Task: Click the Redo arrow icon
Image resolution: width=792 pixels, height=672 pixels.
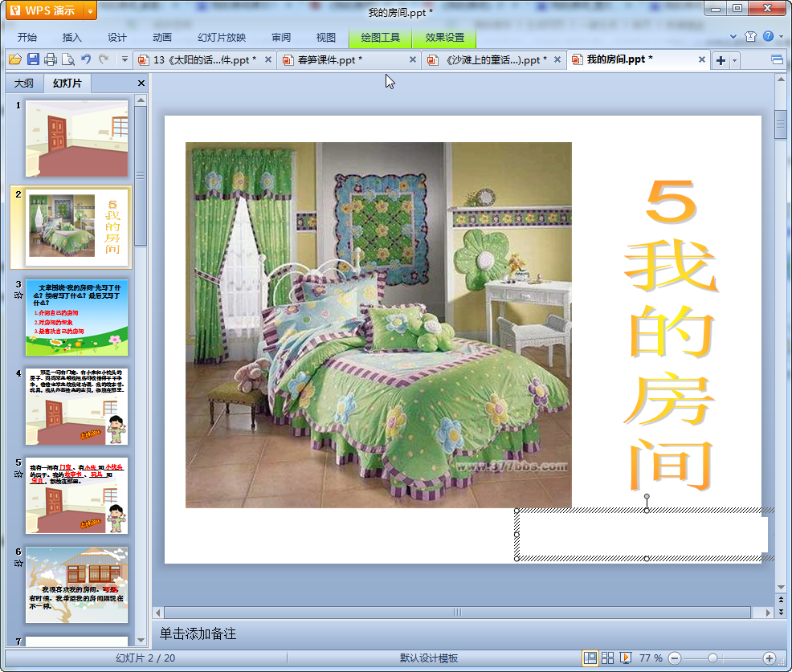Action: [104, 59]
